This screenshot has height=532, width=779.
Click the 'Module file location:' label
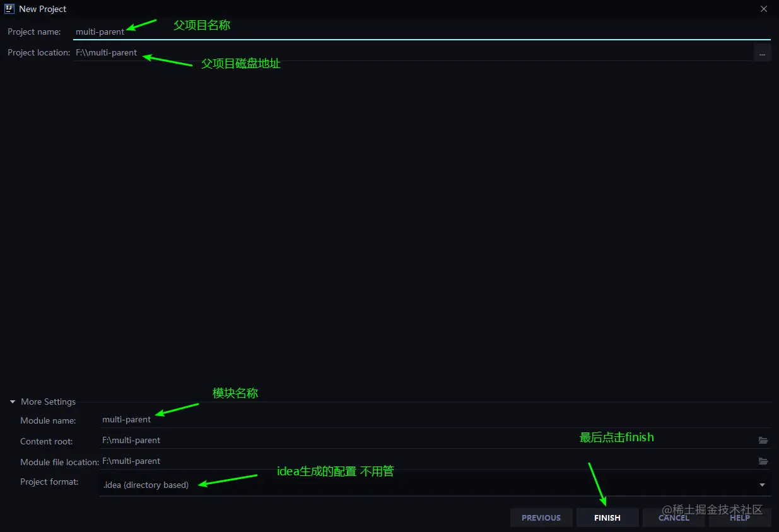[x=59, y=462]
